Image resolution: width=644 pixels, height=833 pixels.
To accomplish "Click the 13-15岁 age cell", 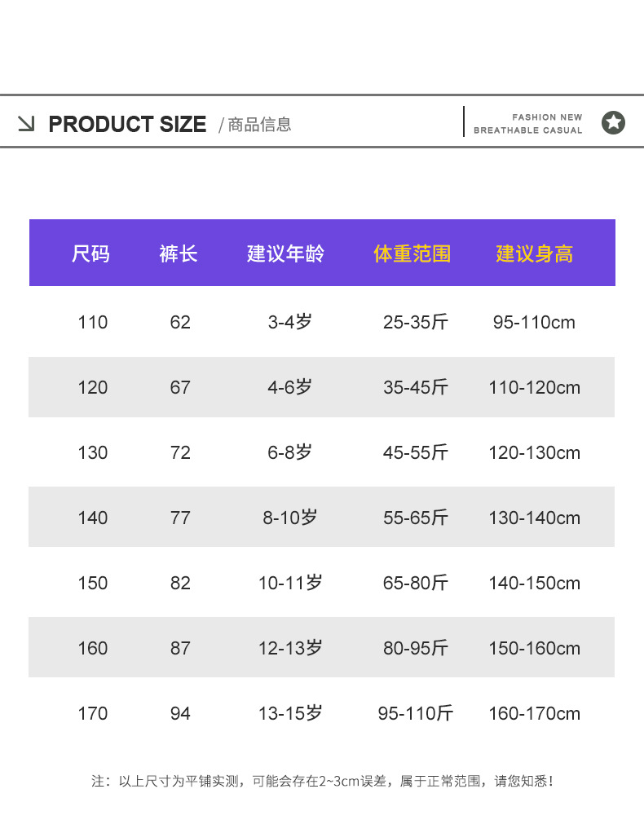I will [290, 714].
